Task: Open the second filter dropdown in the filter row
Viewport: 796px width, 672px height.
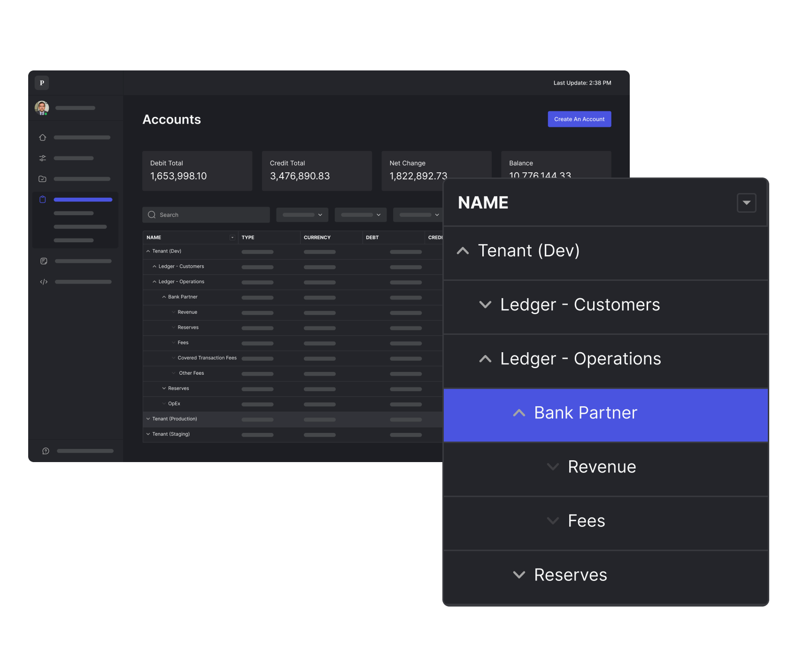Action: point(361,215)
